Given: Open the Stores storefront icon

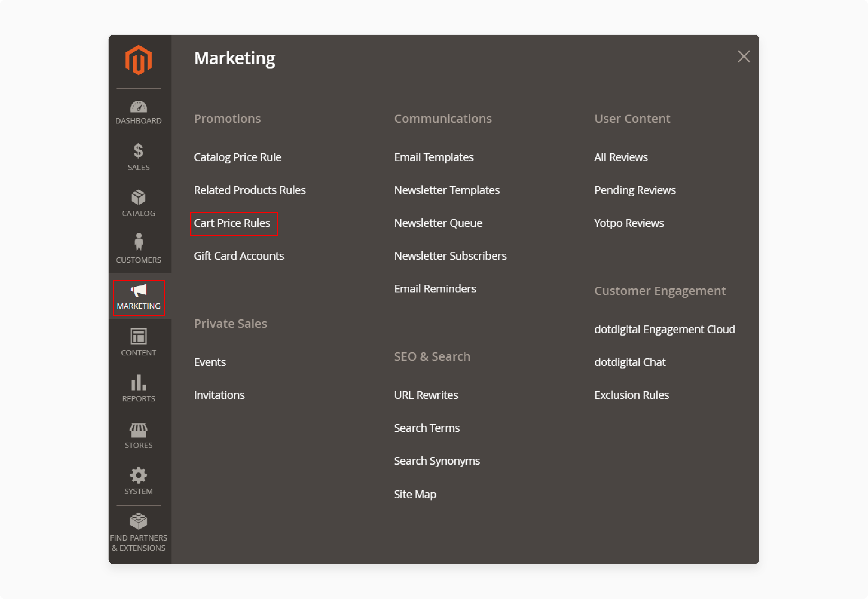Looking at the screenshot, I should (x=138, y=430).
